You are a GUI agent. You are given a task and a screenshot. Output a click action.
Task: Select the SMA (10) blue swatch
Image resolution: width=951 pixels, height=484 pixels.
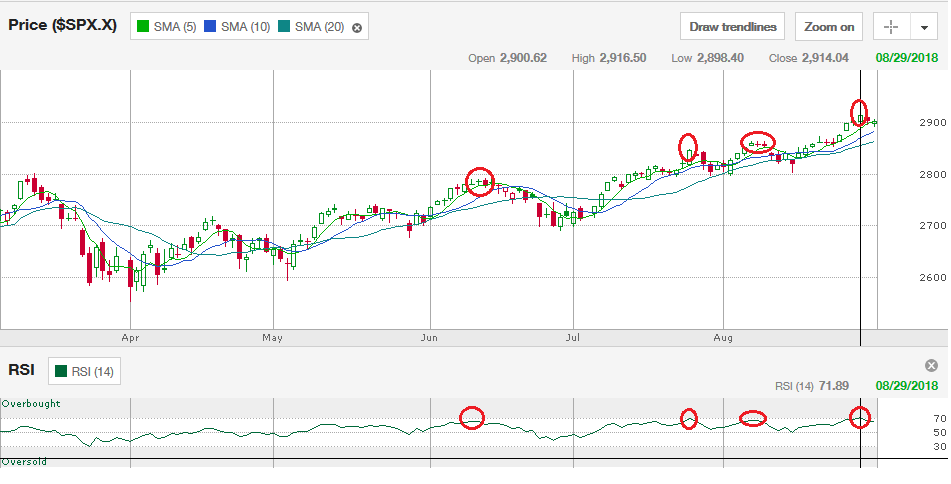[x=210, y=27]
